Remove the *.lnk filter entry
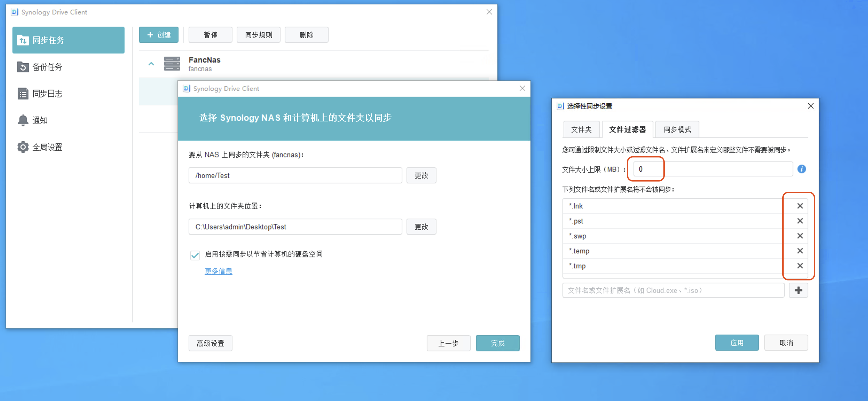 [x=800, y=206]
